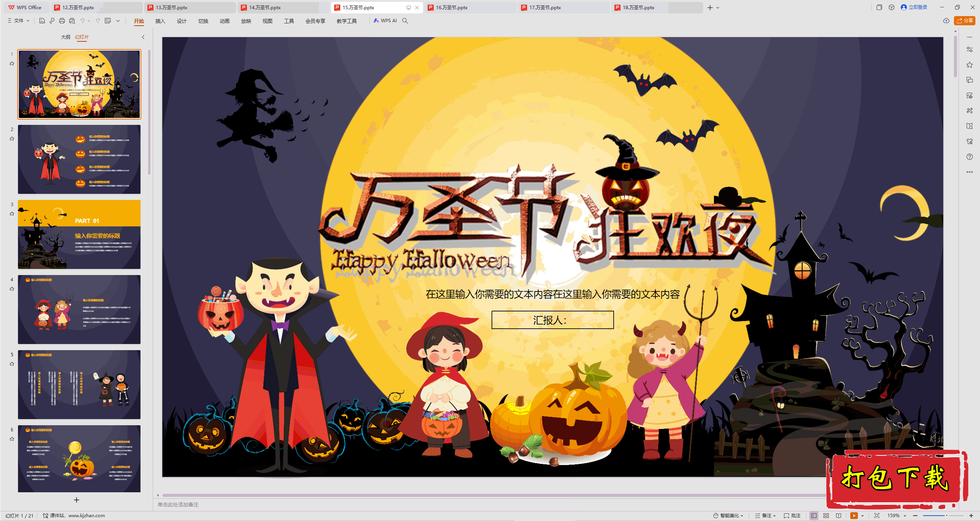Viewport: 980px width, 521px height.
Task: Open the 智能美化 dropdown
Action: (x=728, y=516)
